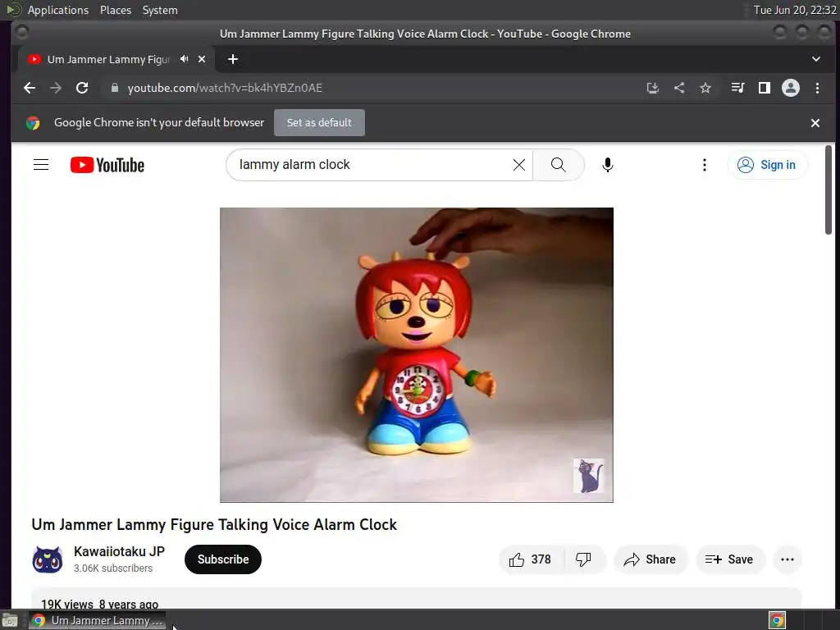Click the magnifier search button

[x=558, y=164]
